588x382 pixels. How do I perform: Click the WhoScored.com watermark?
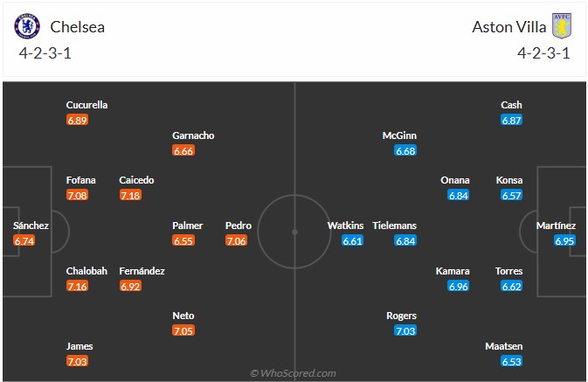pyautogui.click(x=293, y=373)
